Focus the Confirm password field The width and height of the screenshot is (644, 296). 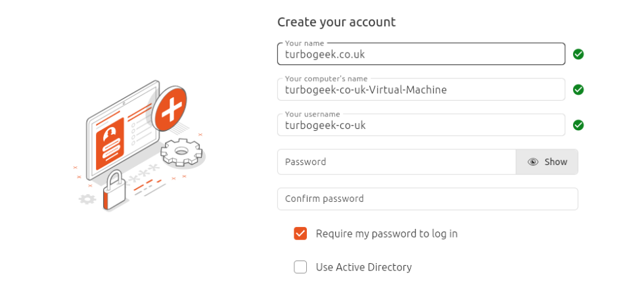click(427, 199)
